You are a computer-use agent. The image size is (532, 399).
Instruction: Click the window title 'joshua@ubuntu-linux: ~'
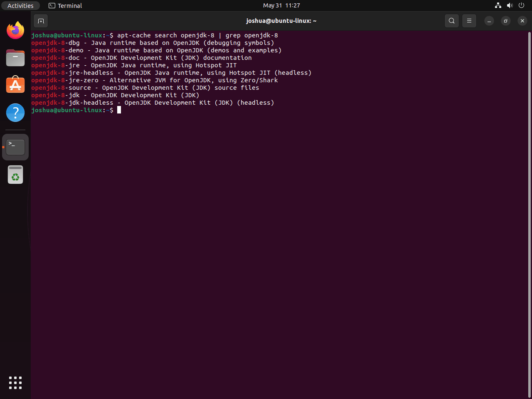click(x=281, y=20)
